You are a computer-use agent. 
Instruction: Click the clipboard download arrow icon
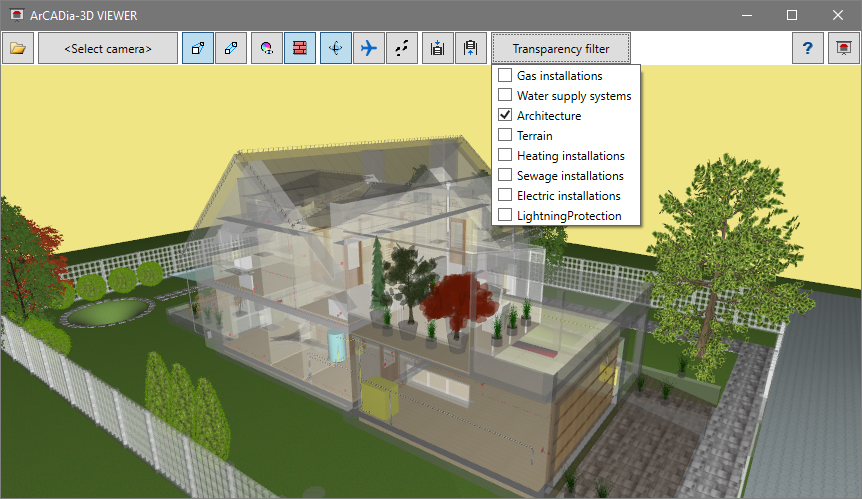[438, 48]
